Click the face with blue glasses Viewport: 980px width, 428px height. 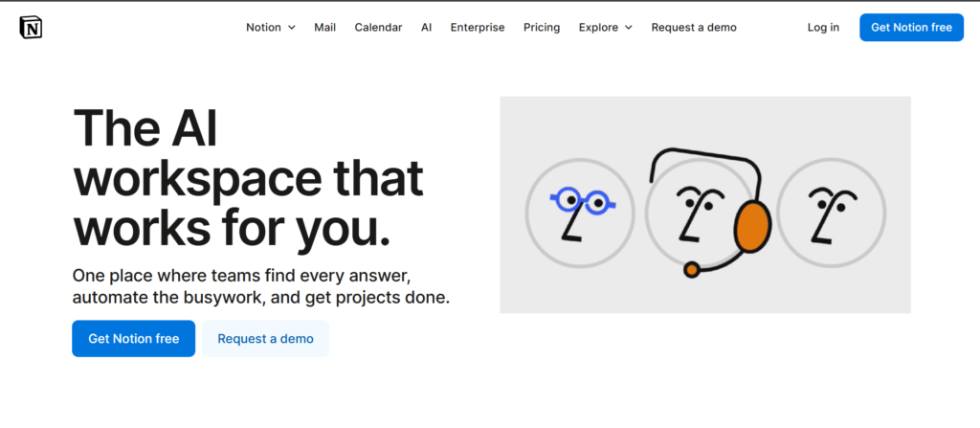(x=580, y=213)
